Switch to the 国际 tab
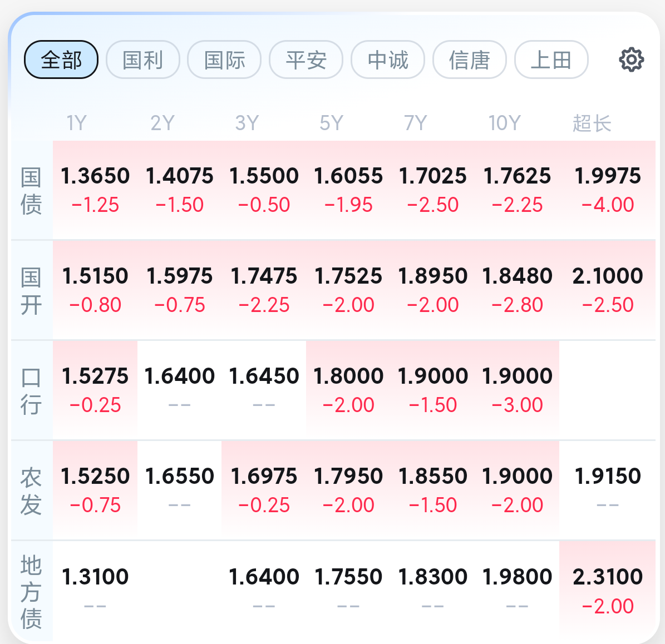The image size is (665, 644). (x=224, y=60)
